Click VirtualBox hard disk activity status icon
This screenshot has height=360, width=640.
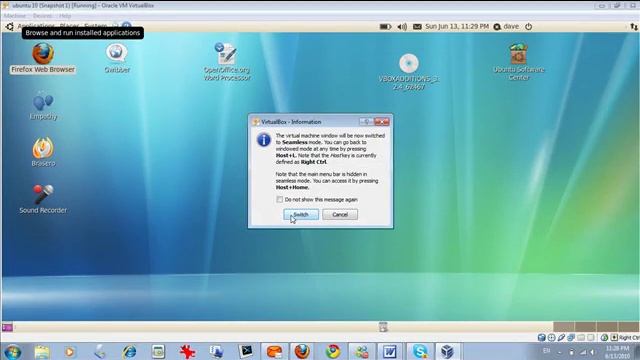point(541,338)
